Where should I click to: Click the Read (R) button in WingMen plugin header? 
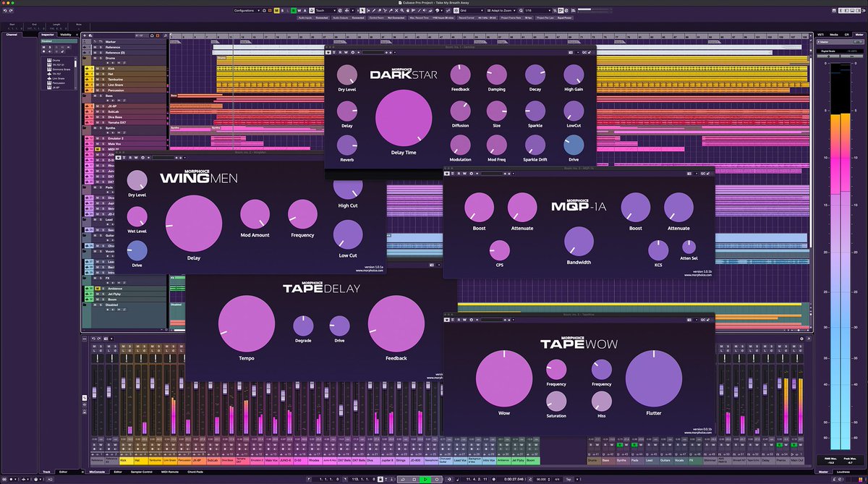point(129,157)
